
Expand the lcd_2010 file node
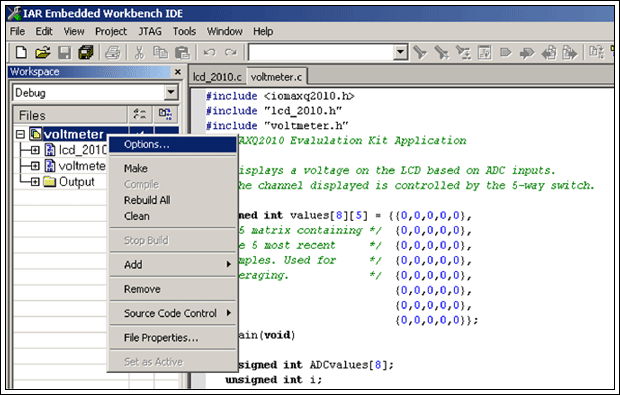coord(35,150)
